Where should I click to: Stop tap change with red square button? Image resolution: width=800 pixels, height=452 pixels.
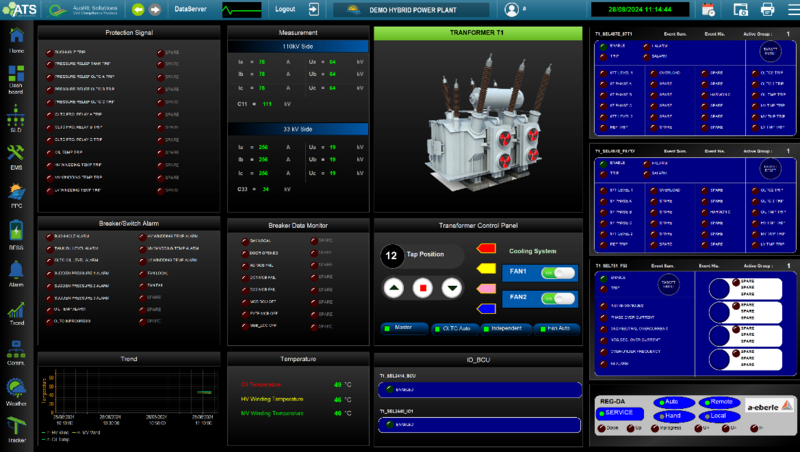422,288
